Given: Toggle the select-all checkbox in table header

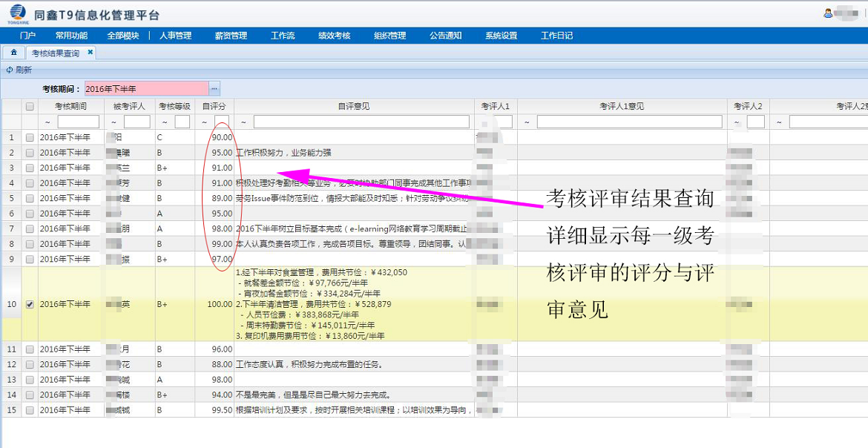Looking at the screenshot, I should 30,106.
